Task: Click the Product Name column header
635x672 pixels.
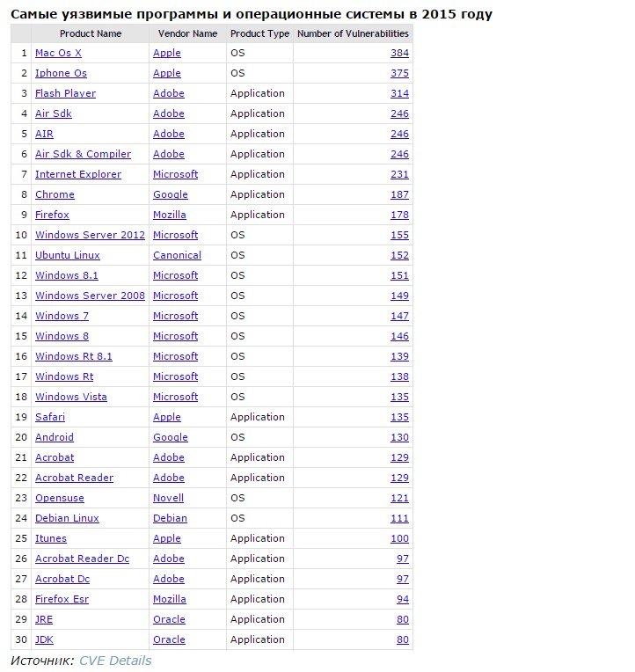Action: pos(91,33)
